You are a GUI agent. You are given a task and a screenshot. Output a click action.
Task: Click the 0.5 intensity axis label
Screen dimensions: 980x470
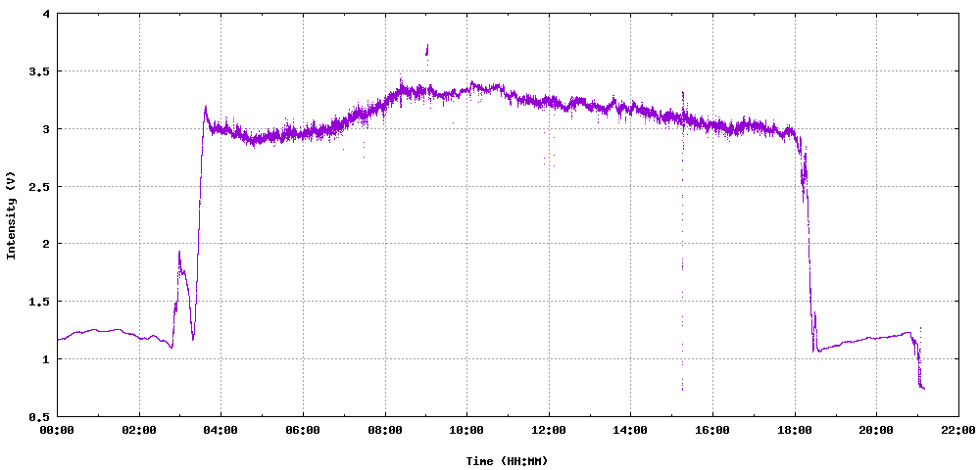click(40, 416)
